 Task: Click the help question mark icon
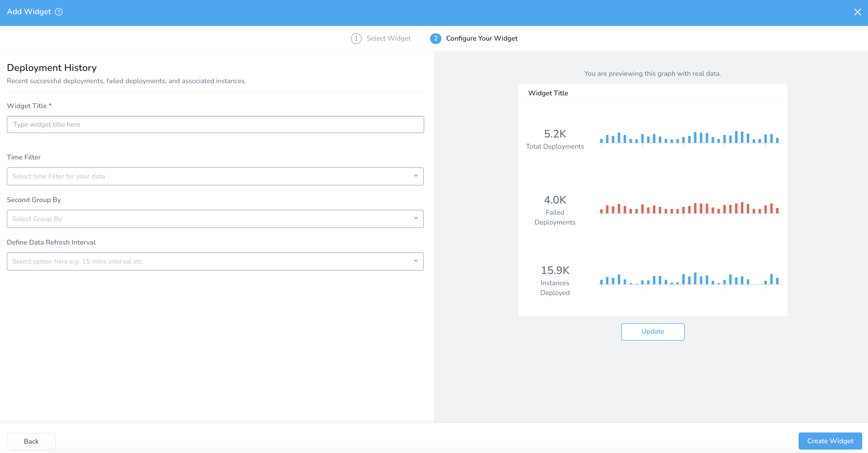click(59, 12)
